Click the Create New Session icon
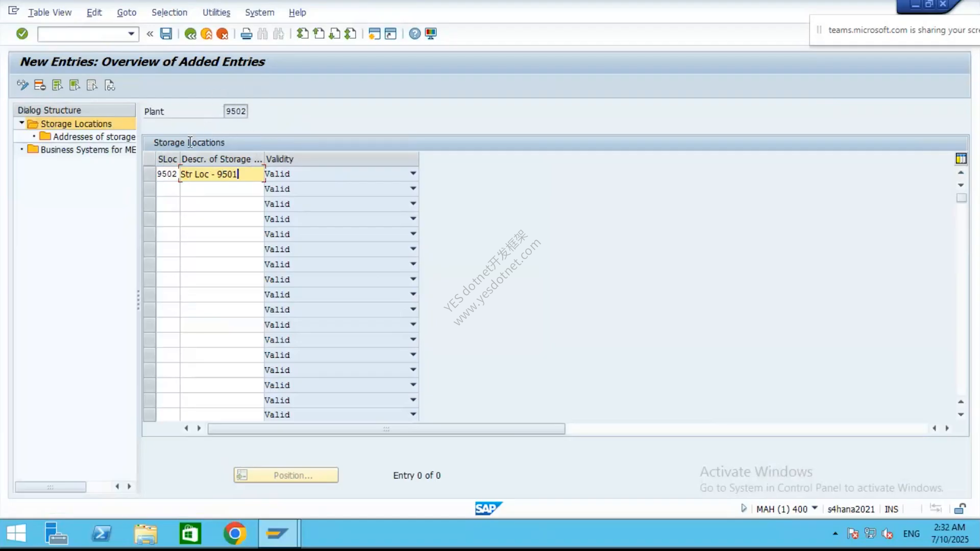Screen dimensions: 980x551 [374, 34]
